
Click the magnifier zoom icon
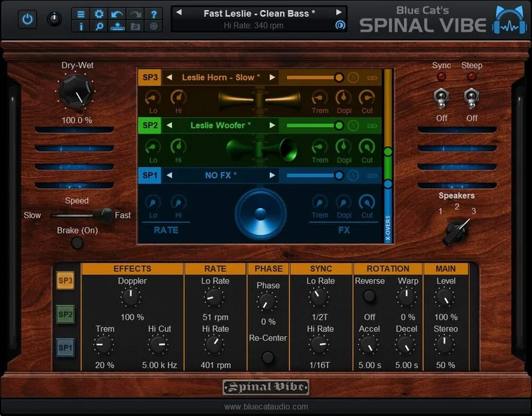click(x=99, y=26)
